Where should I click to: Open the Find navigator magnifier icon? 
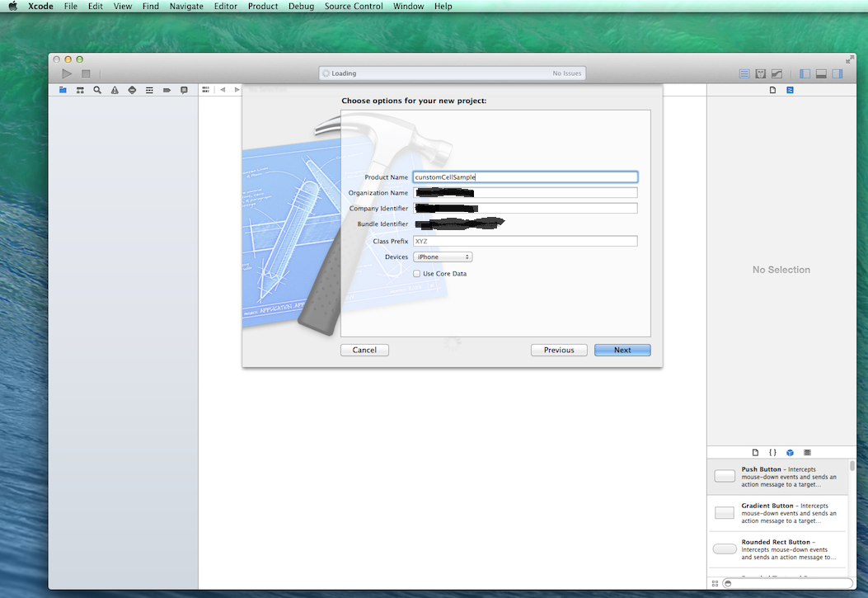point(97,90)
